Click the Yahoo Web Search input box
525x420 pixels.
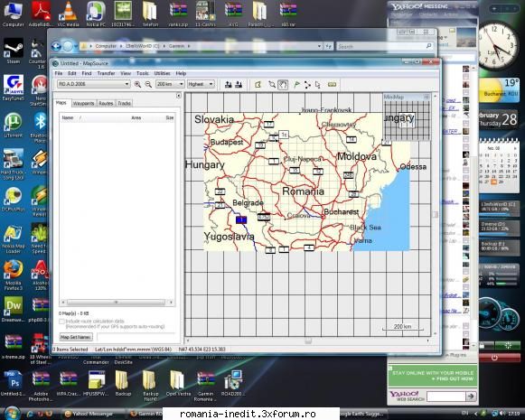[446, 397]
